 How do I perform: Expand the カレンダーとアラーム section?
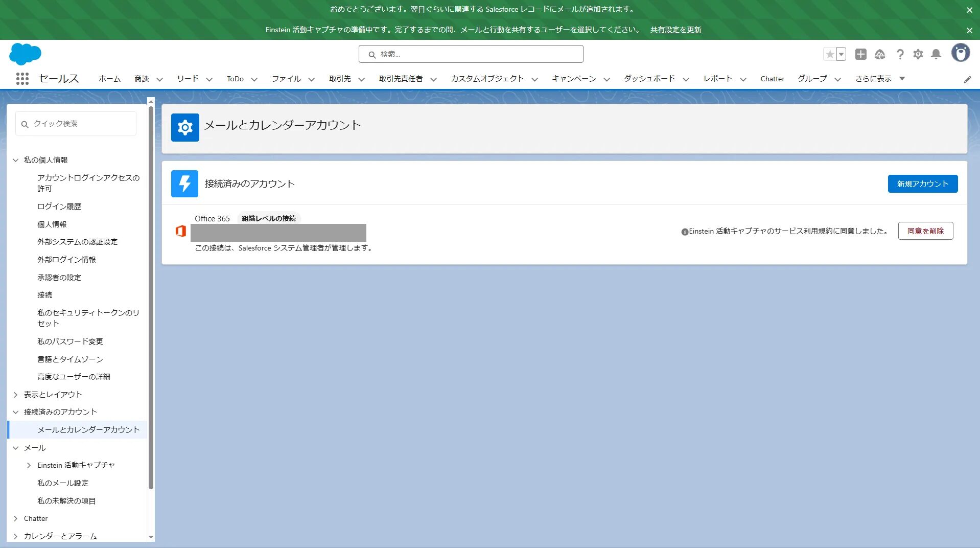click(x=16, y=536)
